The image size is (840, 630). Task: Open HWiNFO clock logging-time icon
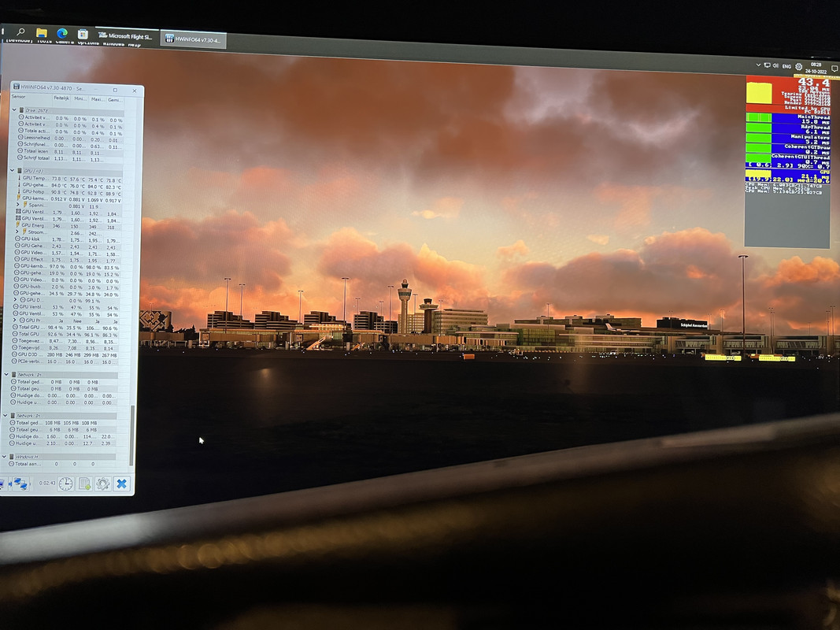(65, 484)
